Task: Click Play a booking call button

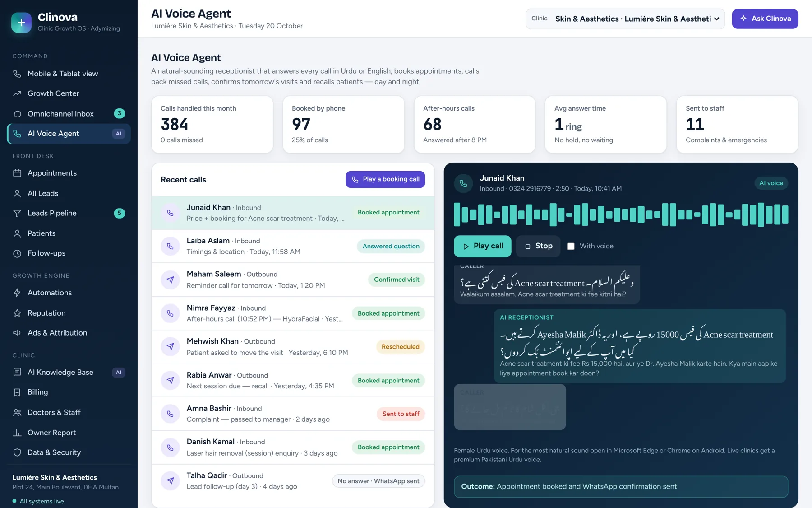Action: coord(385,179)
